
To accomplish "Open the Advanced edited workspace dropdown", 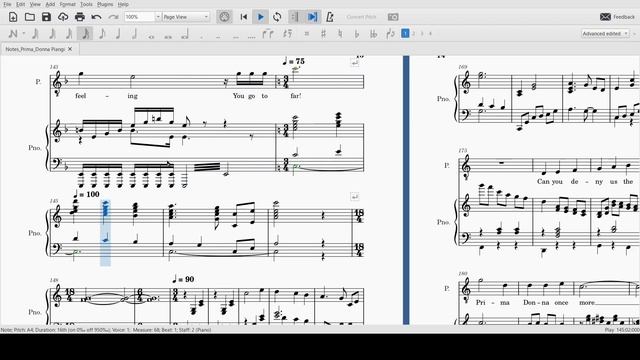I will (605, 33).
